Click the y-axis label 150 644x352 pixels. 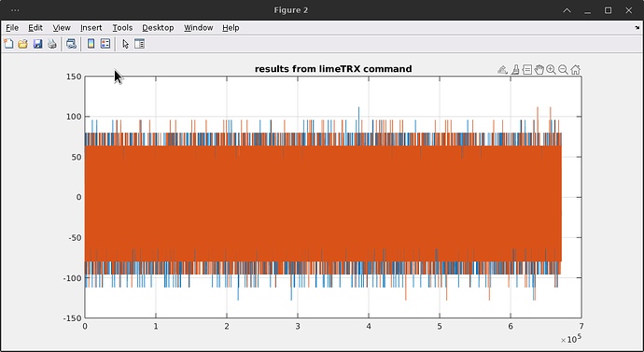74,77
